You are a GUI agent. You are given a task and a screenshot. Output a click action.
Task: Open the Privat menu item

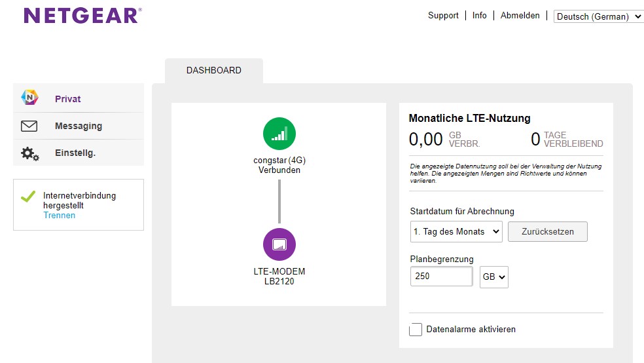pyautogui.click(x=79, y=99)
